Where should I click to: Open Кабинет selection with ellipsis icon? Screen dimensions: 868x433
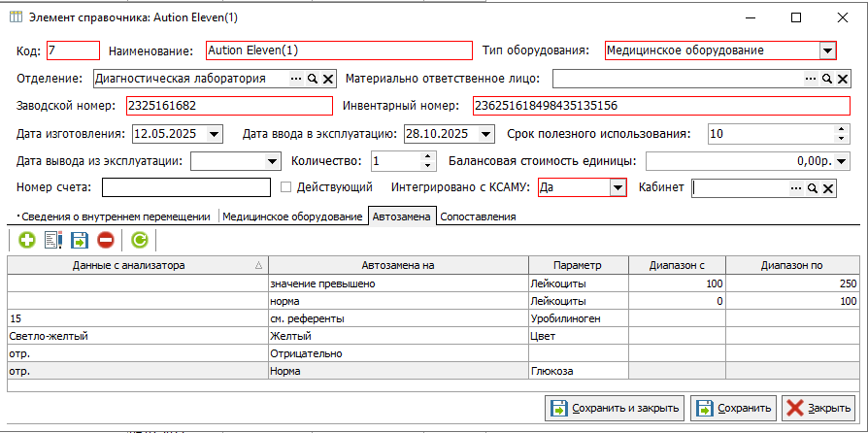pyautogui.click(x=796, y=188)
